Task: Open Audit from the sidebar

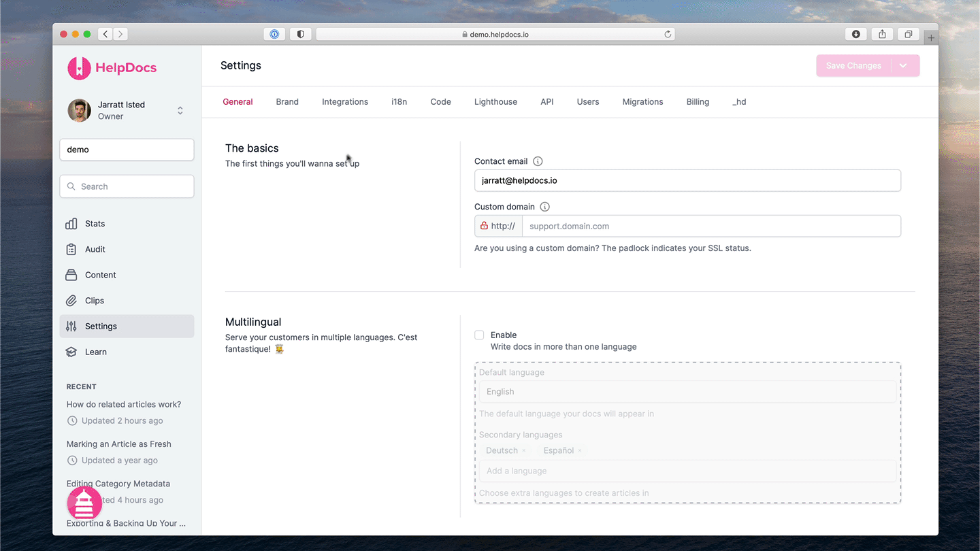Action: 127,250
